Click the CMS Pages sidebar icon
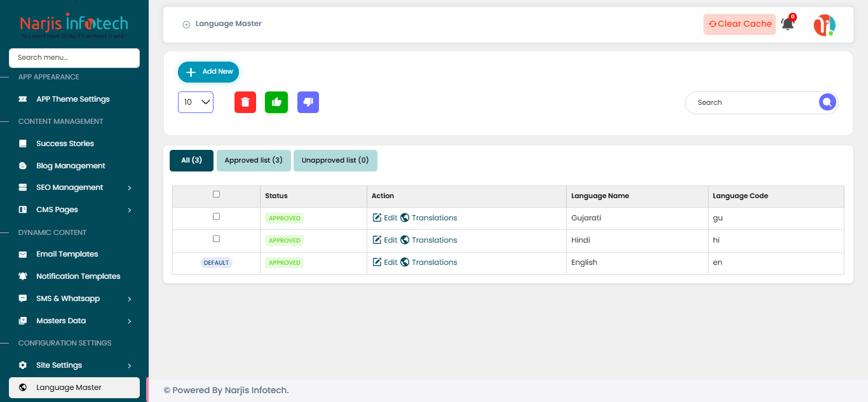 click(23, 210)
